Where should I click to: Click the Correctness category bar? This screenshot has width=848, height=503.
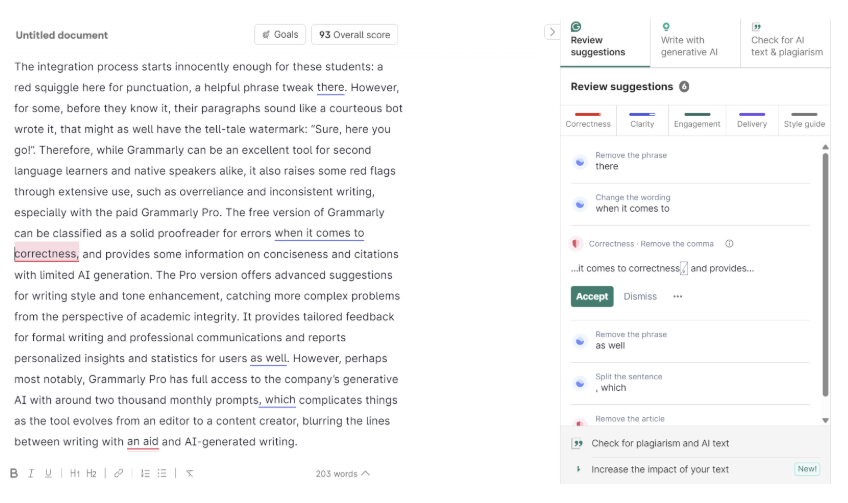(587, 120)
